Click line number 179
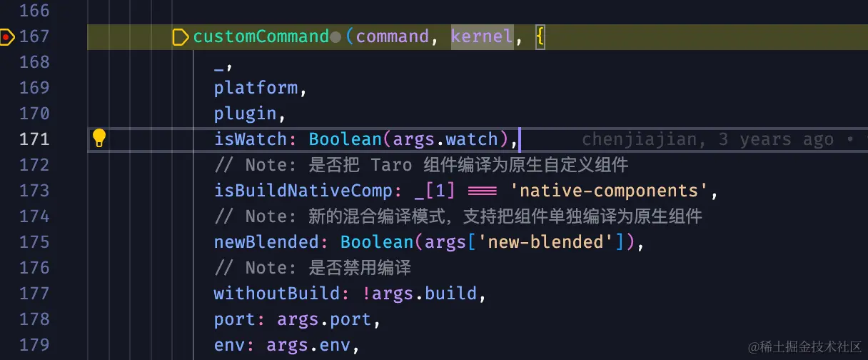868x360 pixels. (35, 345)
